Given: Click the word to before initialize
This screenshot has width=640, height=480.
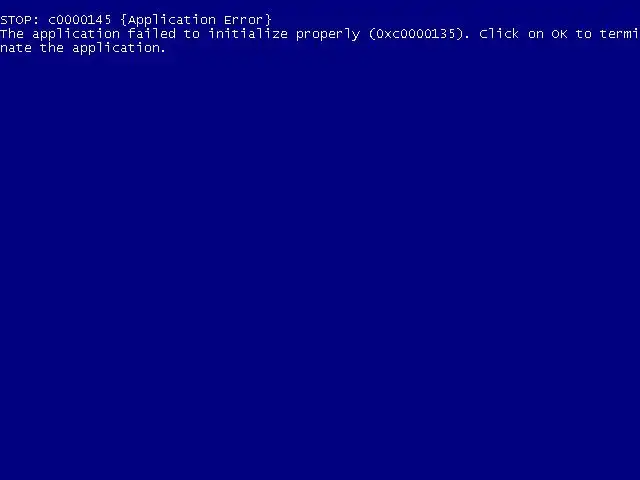Looking at the screenshot, I should 192,34.
